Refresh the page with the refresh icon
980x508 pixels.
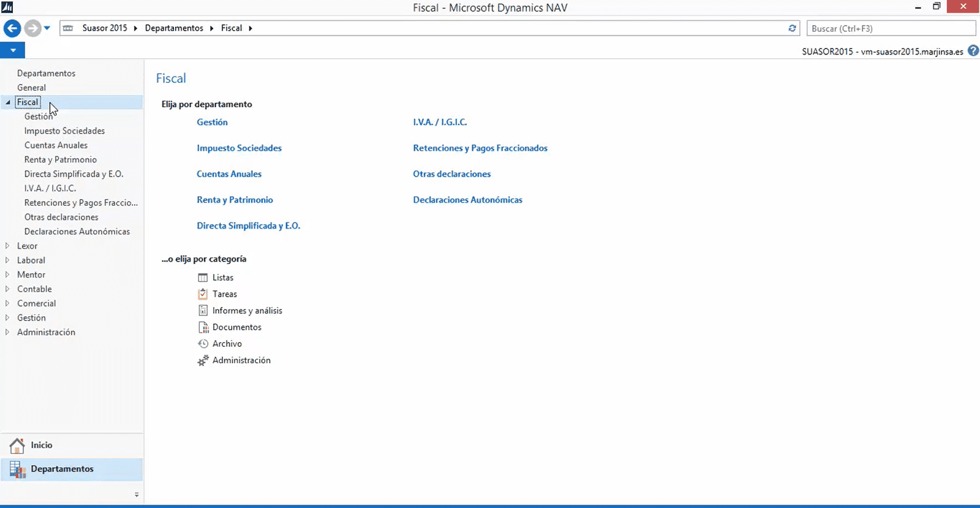[x=792, y=28]
